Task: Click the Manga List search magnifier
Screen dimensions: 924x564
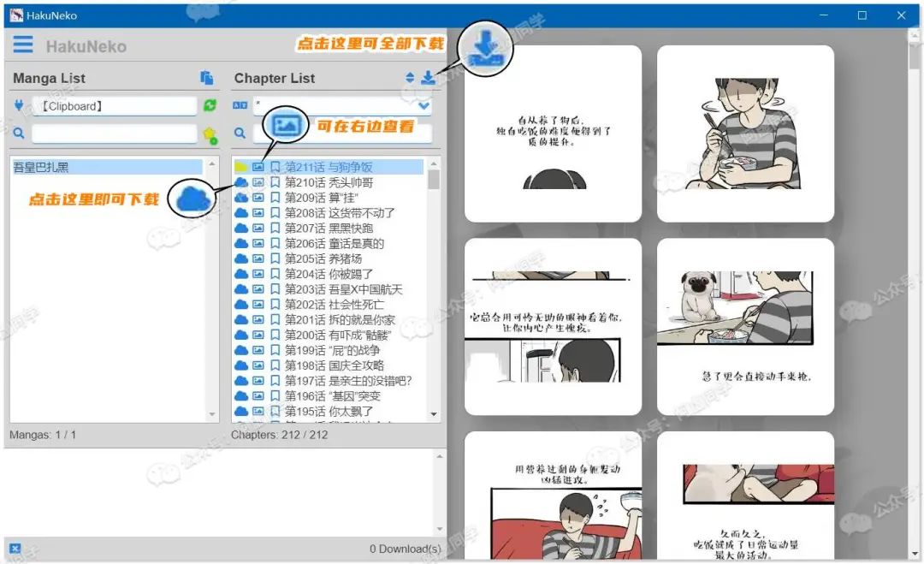Action: pyautogui.click(x=19, y=134)
